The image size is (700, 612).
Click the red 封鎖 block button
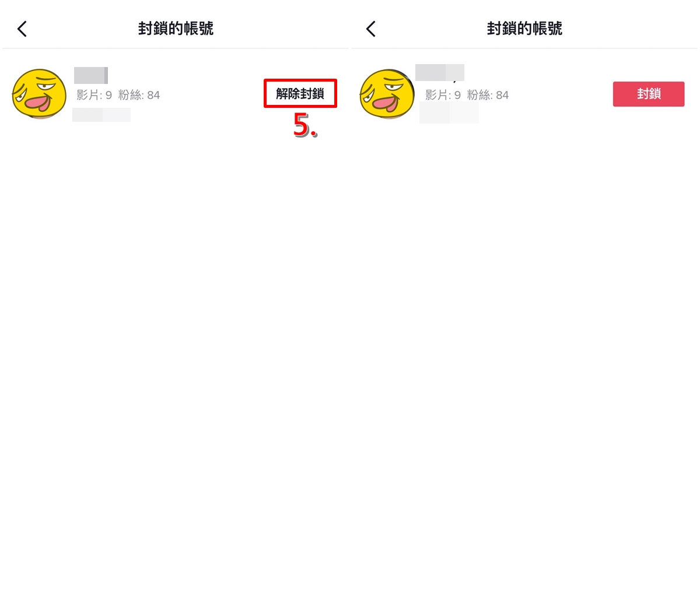point(649,94)
